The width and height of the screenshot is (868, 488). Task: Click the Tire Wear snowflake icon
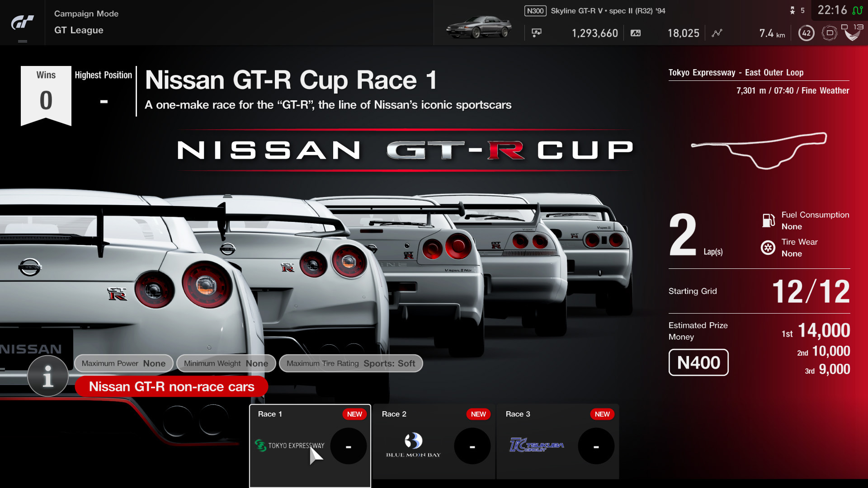click(x=767, y=248)
